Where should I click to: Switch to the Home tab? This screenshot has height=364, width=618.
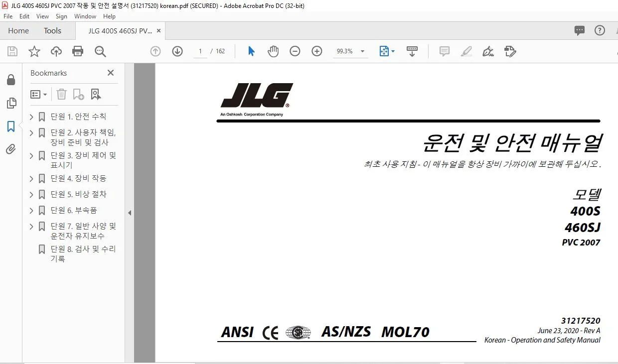[18, 30]
